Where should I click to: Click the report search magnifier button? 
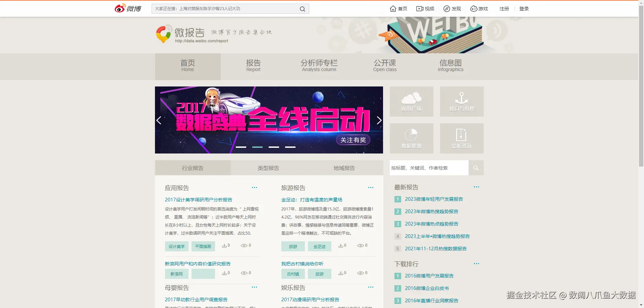476,168
